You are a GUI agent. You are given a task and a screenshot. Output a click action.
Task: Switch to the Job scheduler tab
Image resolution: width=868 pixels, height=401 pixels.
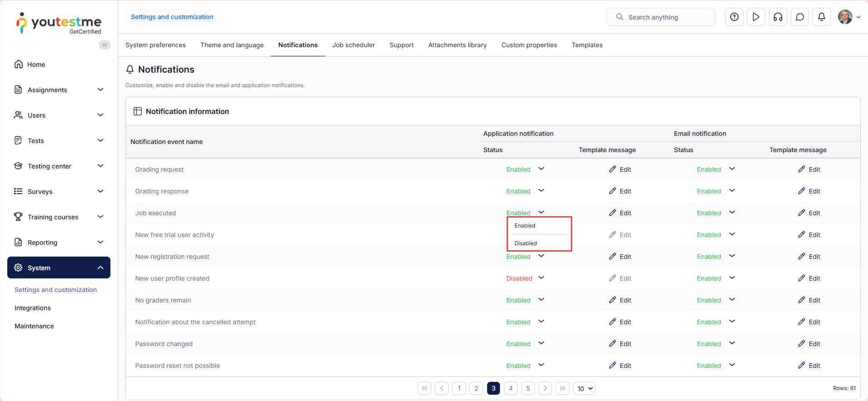pyautogui.click(x=353, y=45)
